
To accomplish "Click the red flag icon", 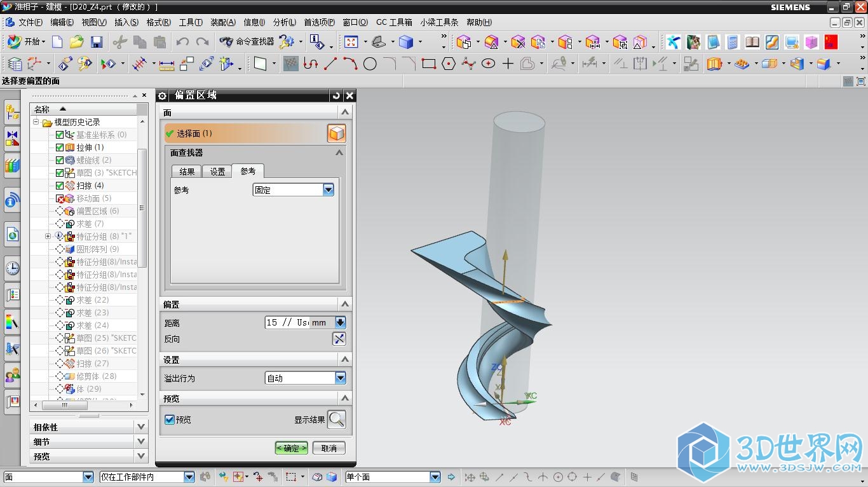I will tap(831, 42).
